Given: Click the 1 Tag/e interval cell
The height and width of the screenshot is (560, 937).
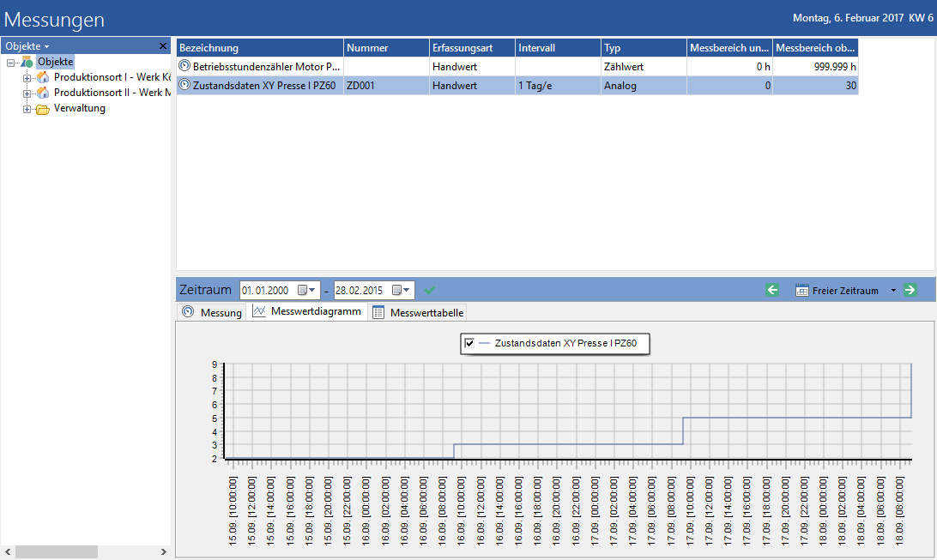Looking at the screenshot, I should (558, 86).
